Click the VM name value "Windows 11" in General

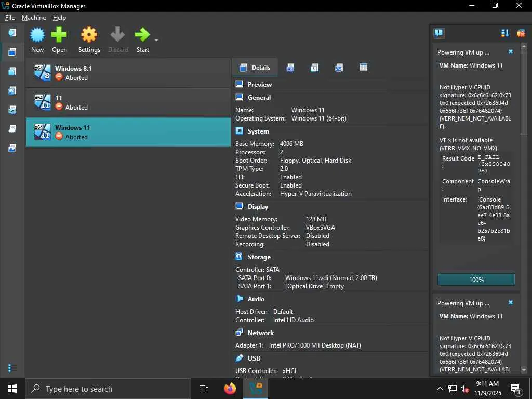[x=308, y=110]
